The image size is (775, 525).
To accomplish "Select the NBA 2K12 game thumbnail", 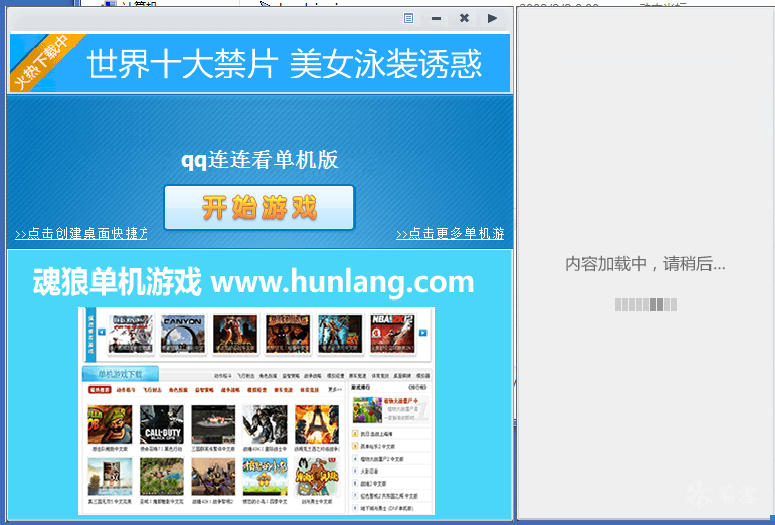I will tap(392, 334).
